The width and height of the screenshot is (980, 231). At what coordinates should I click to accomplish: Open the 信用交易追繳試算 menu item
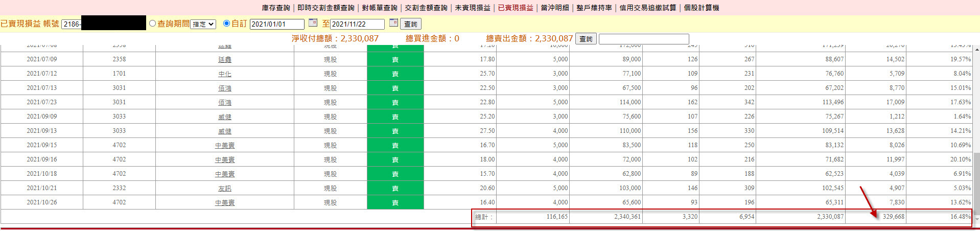point(648,8)
